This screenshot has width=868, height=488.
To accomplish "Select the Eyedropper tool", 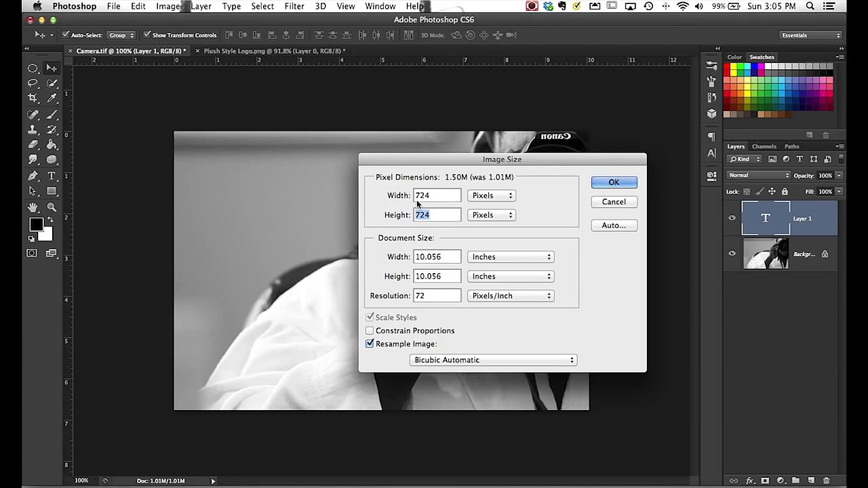I will (52, 98).
